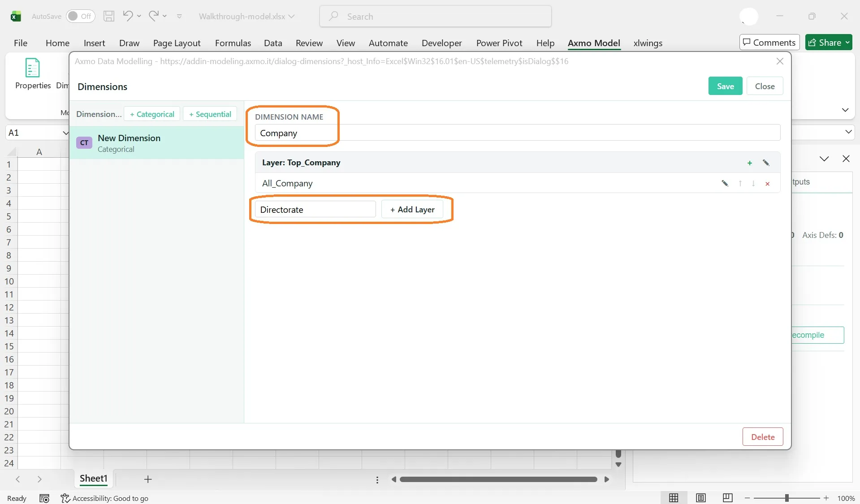Close the task pane with the X
This screenshot has height=504, width=860.
click(846, 159)
